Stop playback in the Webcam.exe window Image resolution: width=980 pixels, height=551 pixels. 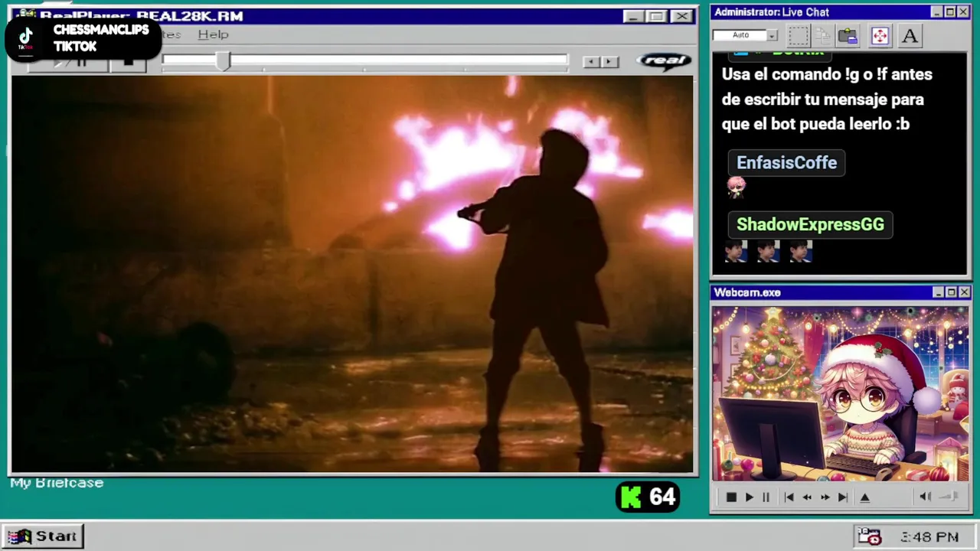pyautogui.click(x=731, y=497)
